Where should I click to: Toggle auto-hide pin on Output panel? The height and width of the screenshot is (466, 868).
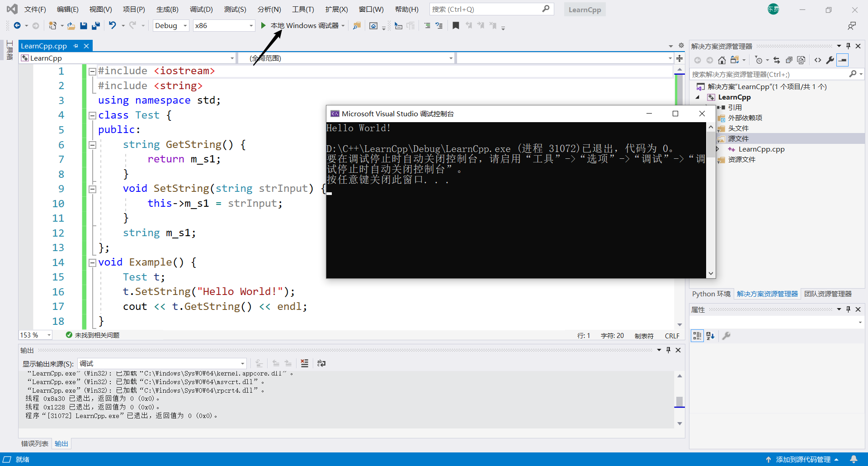(x=668, y=350)
